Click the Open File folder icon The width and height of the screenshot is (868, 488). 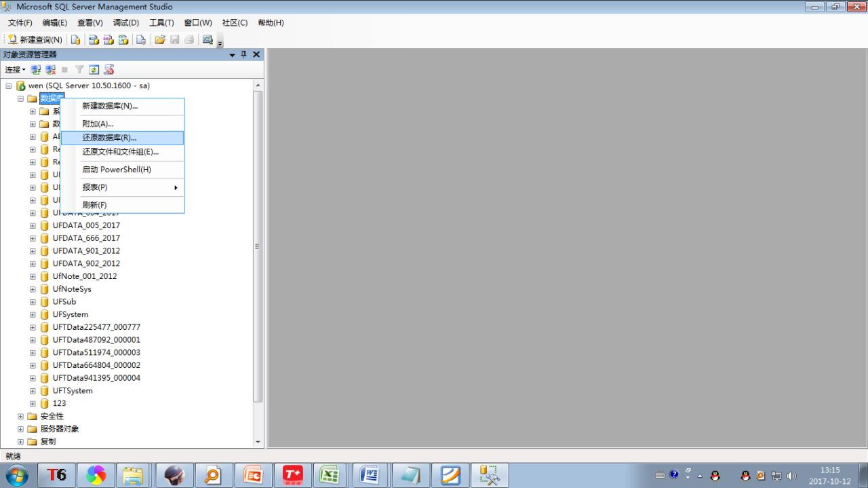pos(160,40)
